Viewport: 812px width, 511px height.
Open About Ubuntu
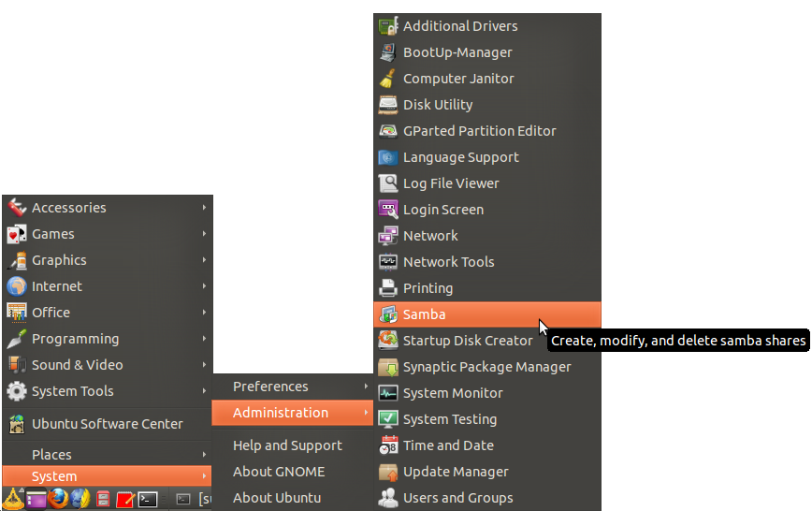293,498
